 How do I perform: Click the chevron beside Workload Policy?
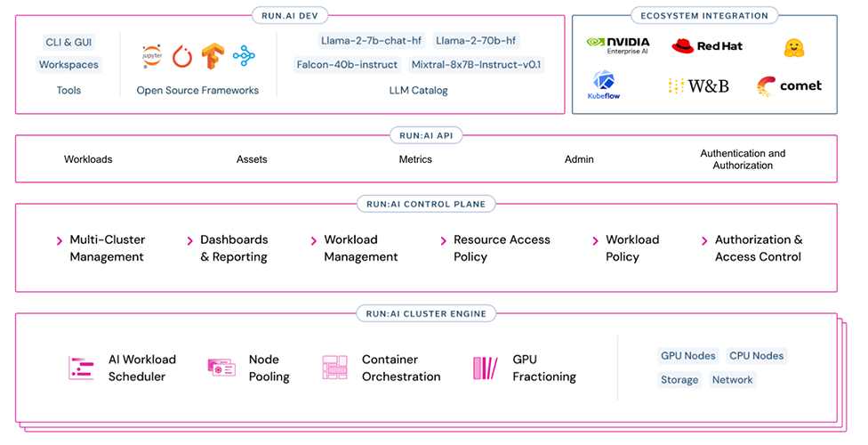click(595, 240)
